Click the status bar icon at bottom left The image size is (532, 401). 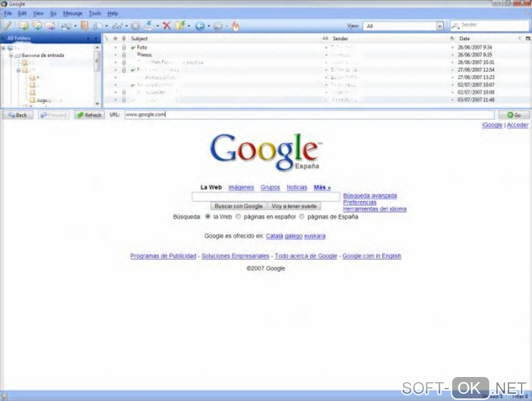[4, 396]
